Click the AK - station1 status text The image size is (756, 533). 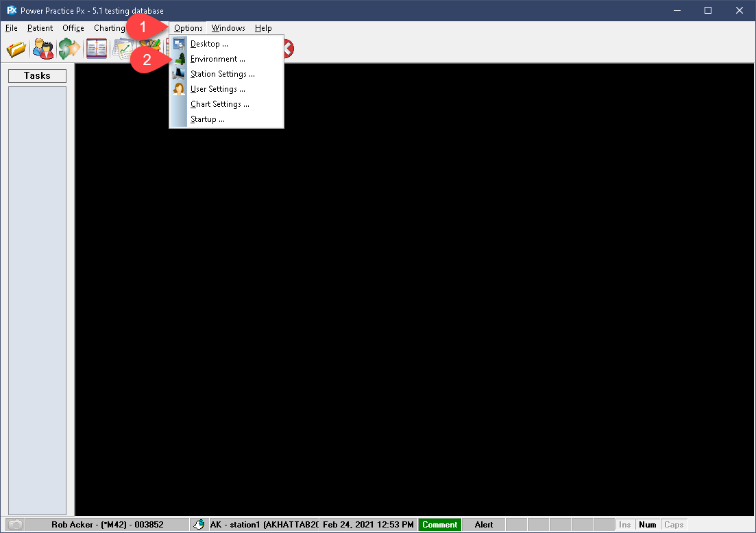click(x=264, y=524)
